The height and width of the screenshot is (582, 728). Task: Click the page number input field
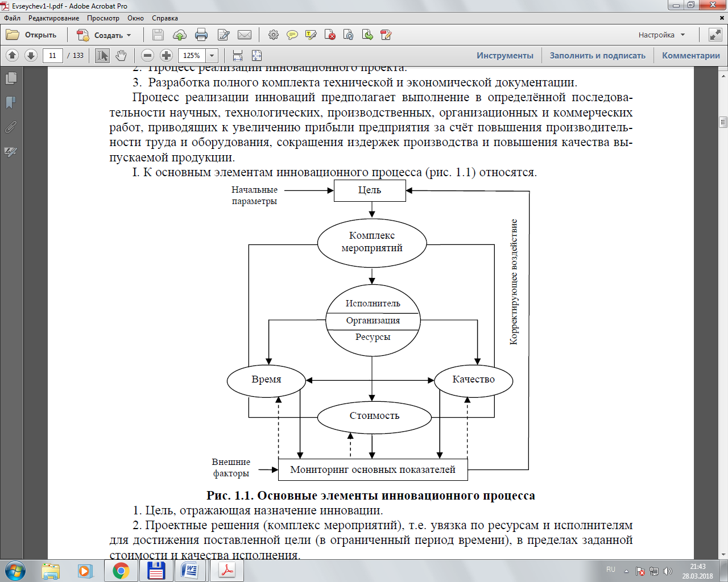(x=52, y=56)
